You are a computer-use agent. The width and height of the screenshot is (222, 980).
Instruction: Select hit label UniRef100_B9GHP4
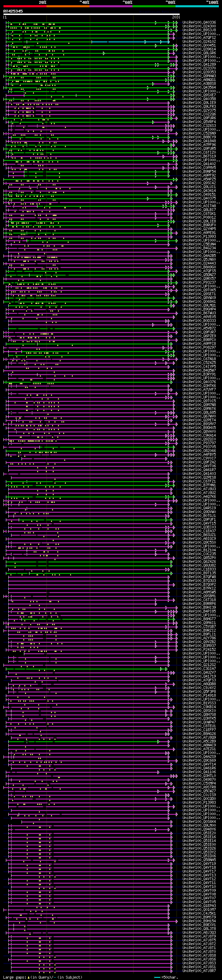(x=199, y=309)
